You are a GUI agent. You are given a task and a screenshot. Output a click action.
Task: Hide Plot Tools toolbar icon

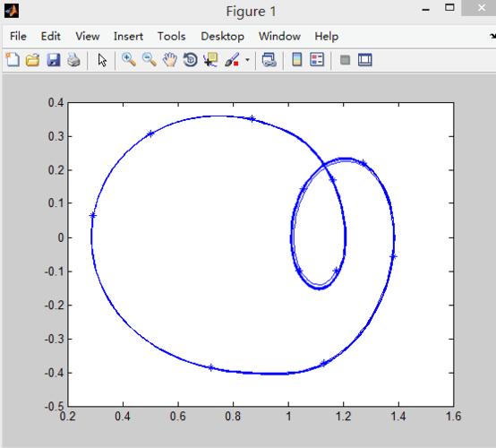pos(345,60)
